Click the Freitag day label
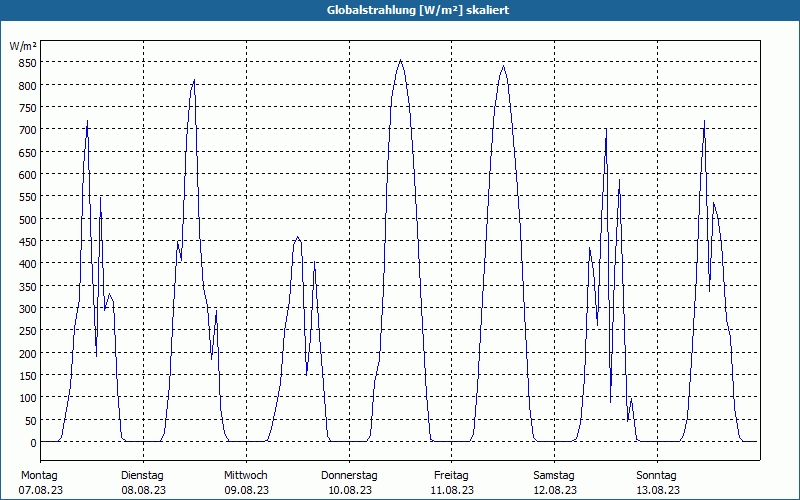The width and height of the screenshot is (800, 500). pyautogui.click(x=451, y=476)
